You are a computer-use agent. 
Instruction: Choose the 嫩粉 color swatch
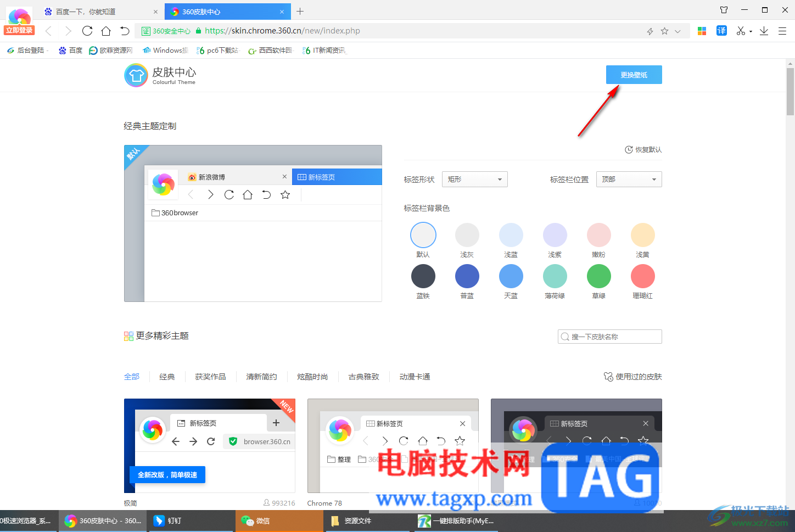pos(599,235)
